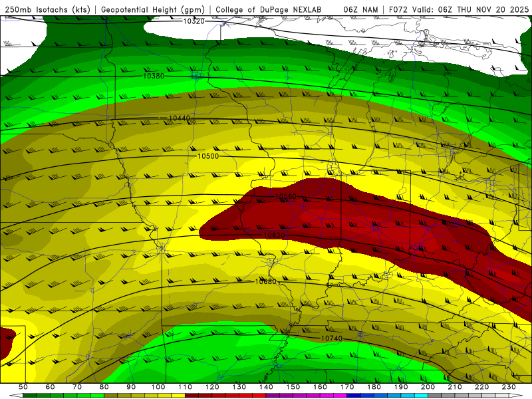Click the 180 value on the color scale

374,387
